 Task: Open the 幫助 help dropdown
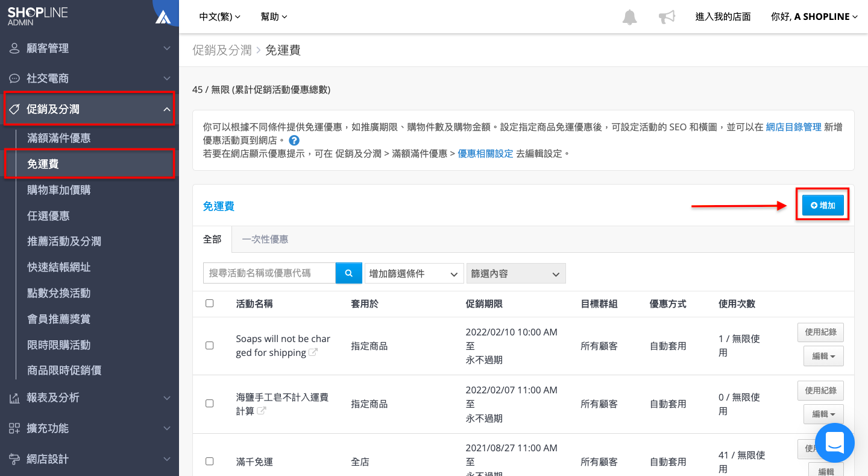[274, 17]
